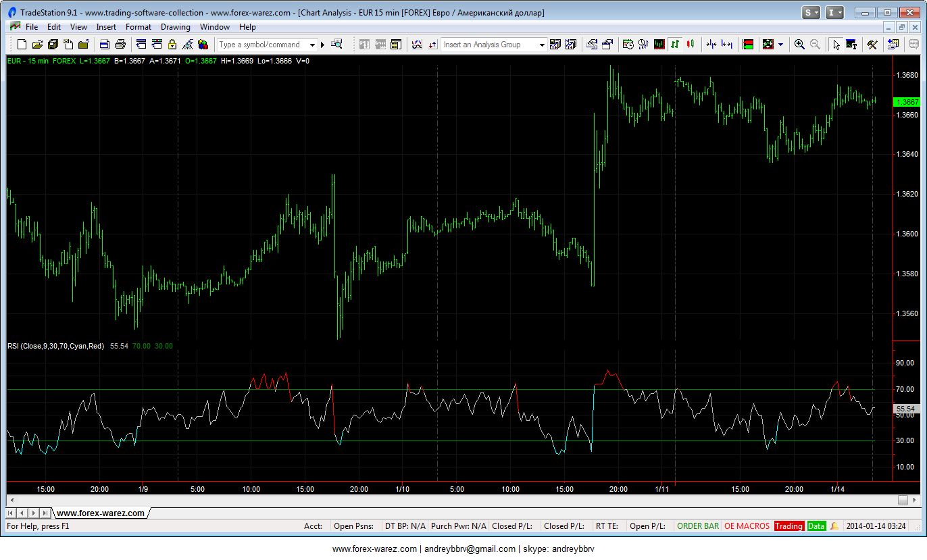Select the candlestick chart style icon
Viewport: 927px width, 560px height.
[690, 45]
